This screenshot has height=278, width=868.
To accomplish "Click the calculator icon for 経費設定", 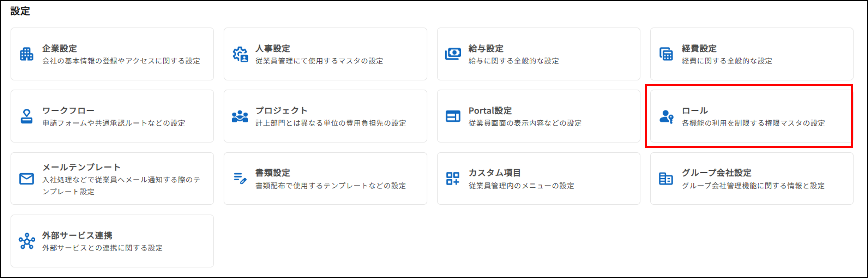I will 666,54.
